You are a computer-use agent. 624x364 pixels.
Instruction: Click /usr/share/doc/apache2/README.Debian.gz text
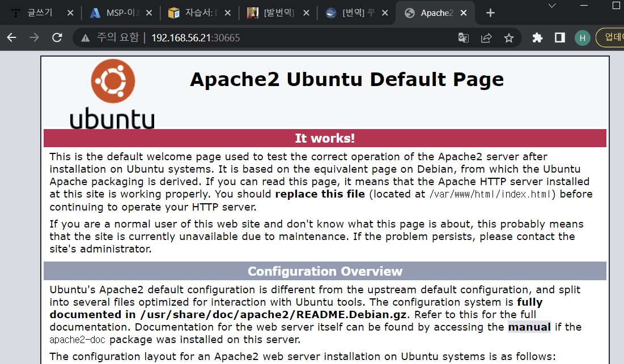point(273,314)
